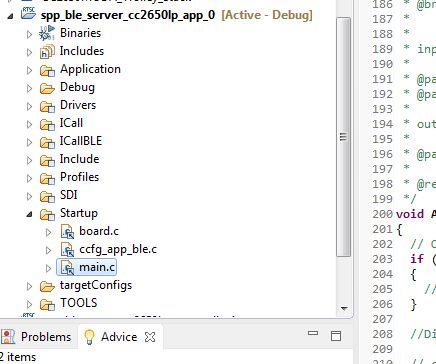Screen dimensions: 436x364
Task: Expand the main.c tree node
Action: [49, 268]
